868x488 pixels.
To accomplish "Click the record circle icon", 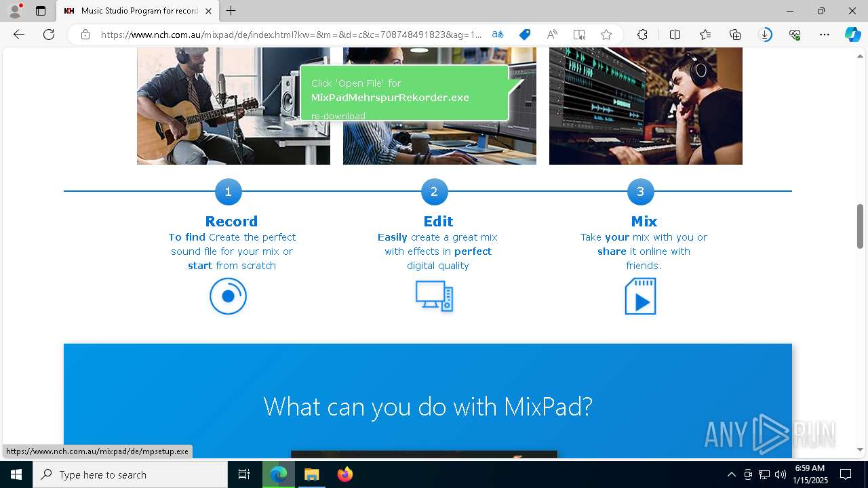I will point(228,296).
